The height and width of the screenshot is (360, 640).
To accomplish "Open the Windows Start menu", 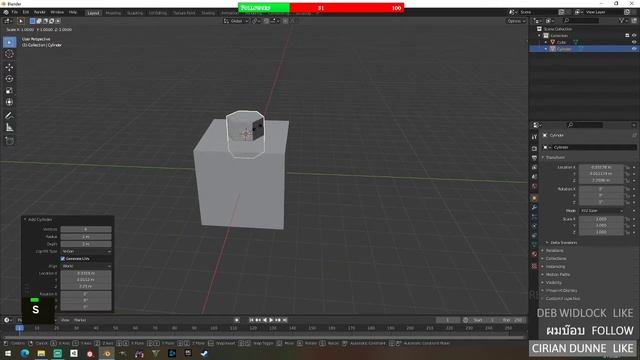I will click(x=8, y=353).
